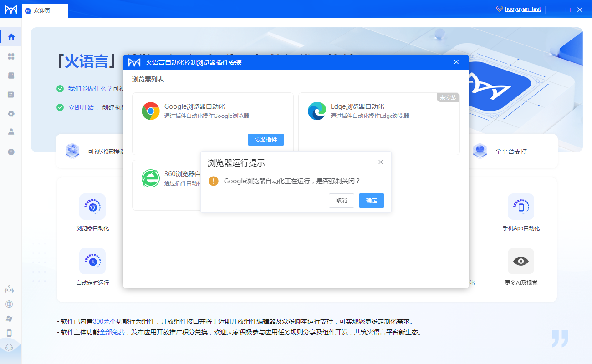Screen dimensions: 592x364
Task: Switch to the 欢迎页 tab
Action: point(45,11)
